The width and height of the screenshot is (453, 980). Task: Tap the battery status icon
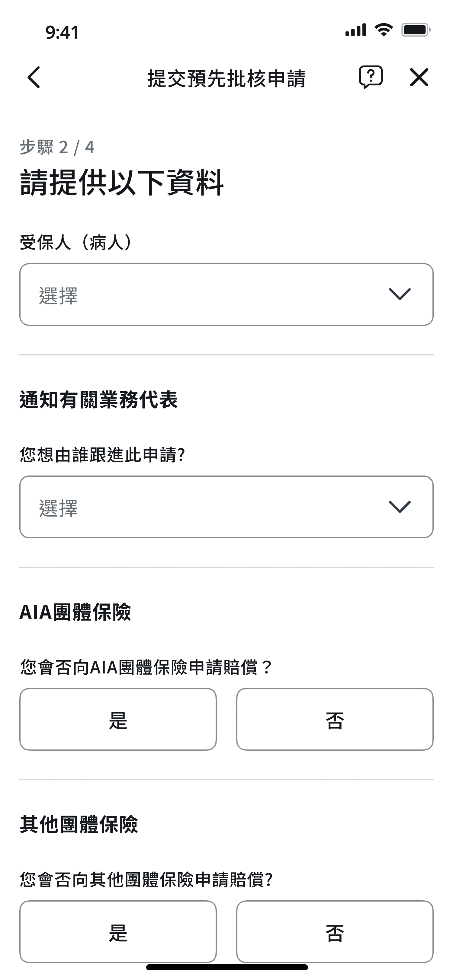416,30
